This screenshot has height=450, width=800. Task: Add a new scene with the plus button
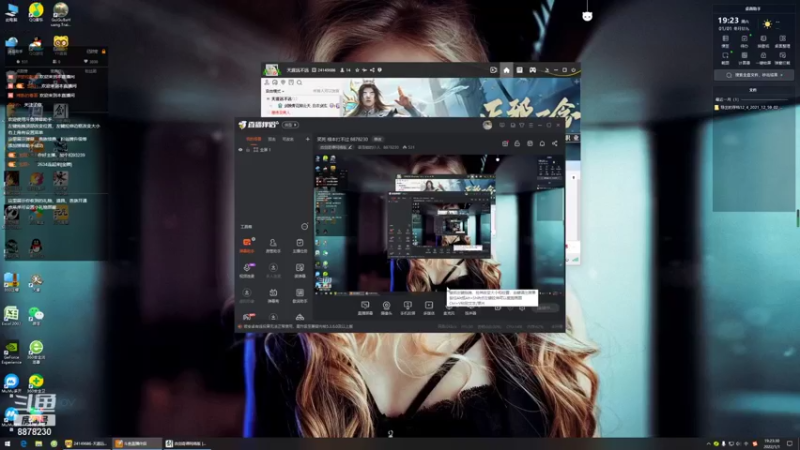(x=307, y=139)
